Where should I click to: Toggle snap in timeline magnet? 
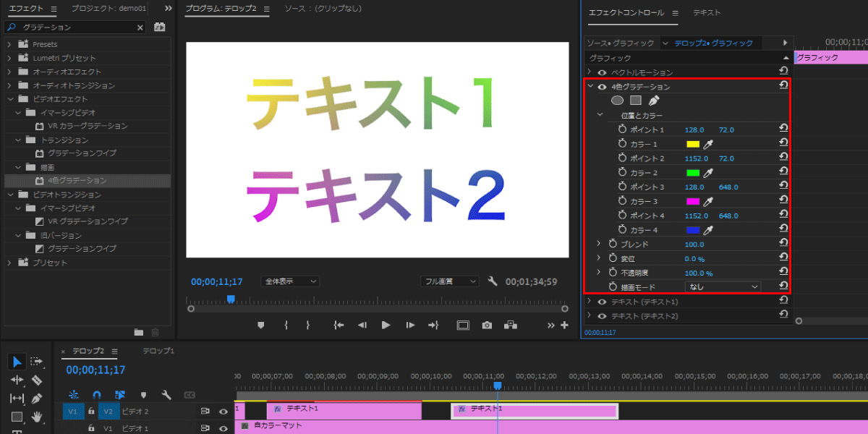pos(97,395)
